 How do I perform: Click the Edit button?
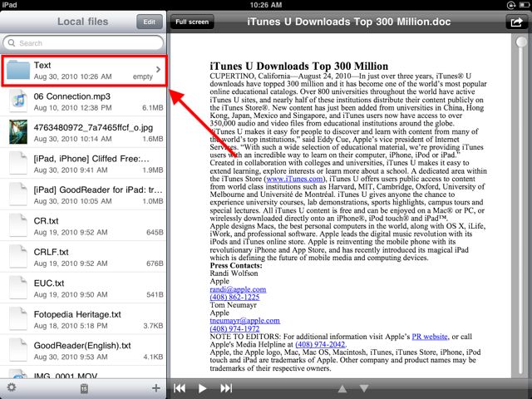tap(150, 22)
